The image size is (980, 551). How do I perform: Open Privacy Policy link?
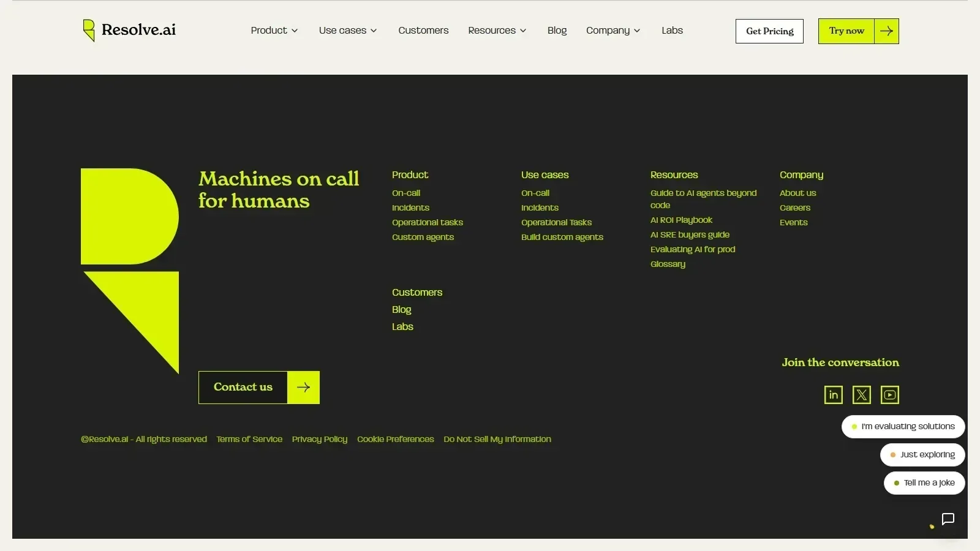click(x=320, y=440)
